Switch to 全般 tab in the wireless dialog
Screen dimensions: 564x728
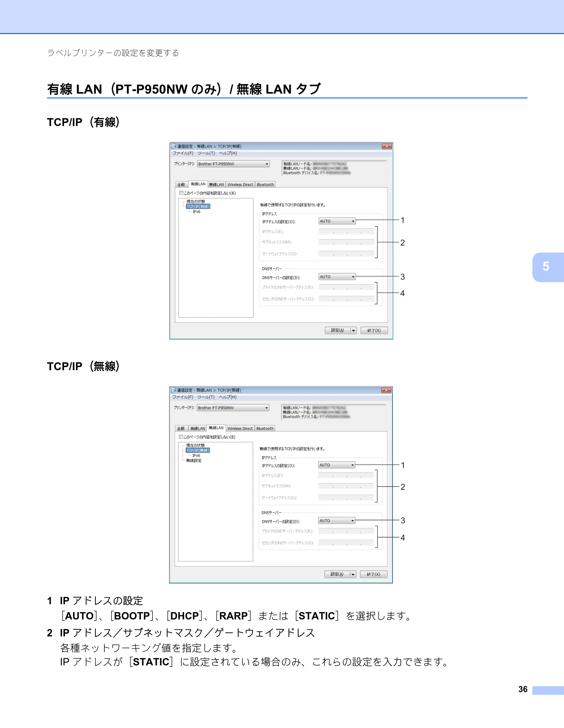coord(181,429)
